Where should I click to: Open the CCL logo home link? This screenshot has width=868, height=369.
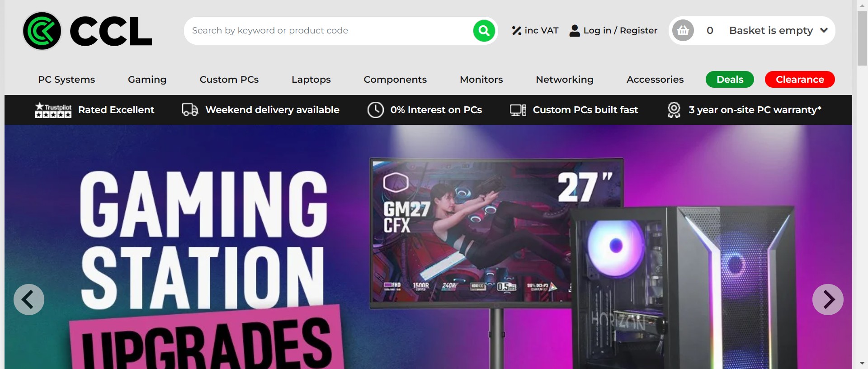(x=87, y=31)
